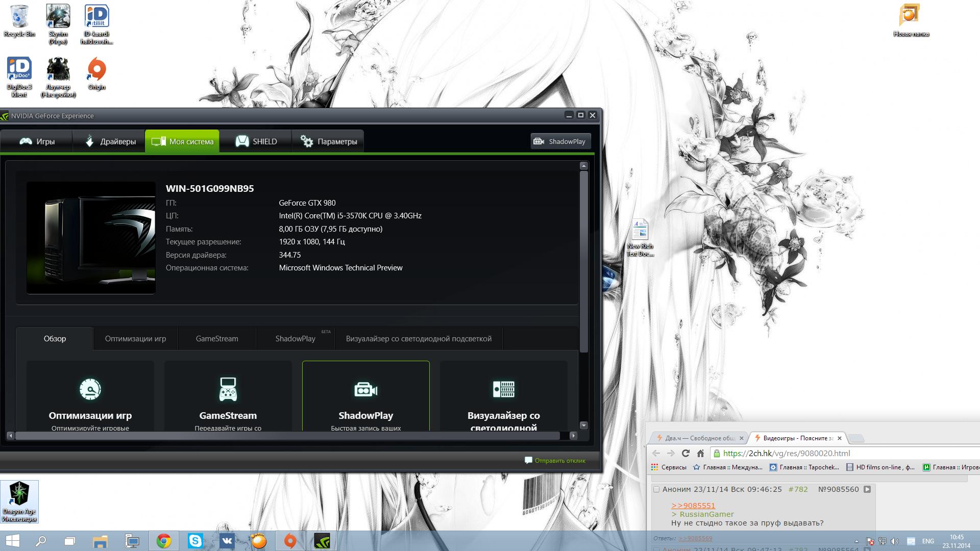Close the Видеоигры Chrome tab
The width and height of the screenshot is (980, 551).
tap(839, 438)
